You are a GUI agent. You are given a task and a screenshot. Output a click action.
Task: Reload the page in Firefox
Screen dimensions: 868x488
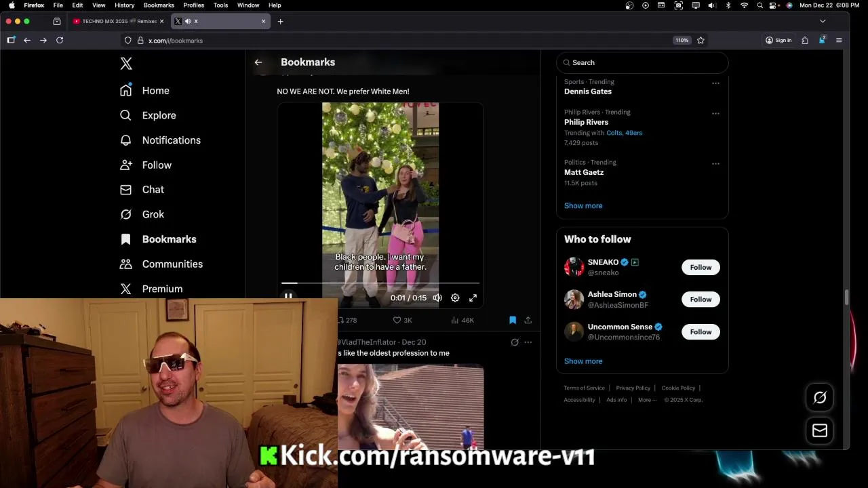pos(60,41)
